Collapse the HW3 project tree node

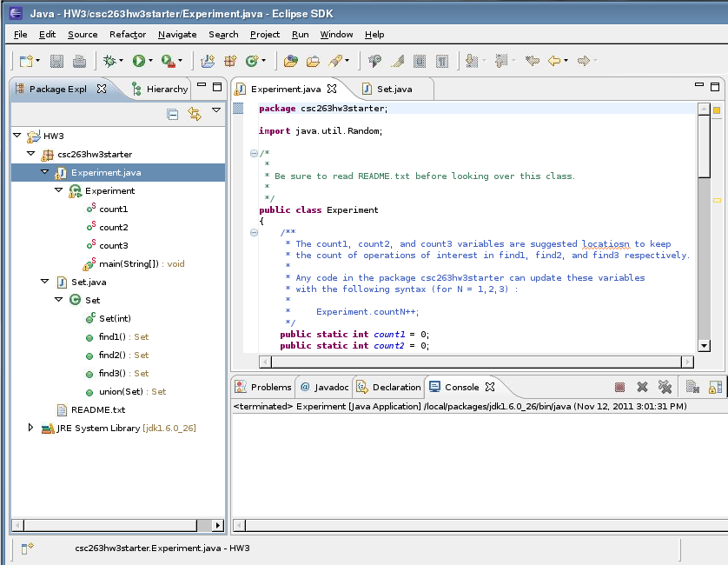pyautogui.click(x=17, y=136)
